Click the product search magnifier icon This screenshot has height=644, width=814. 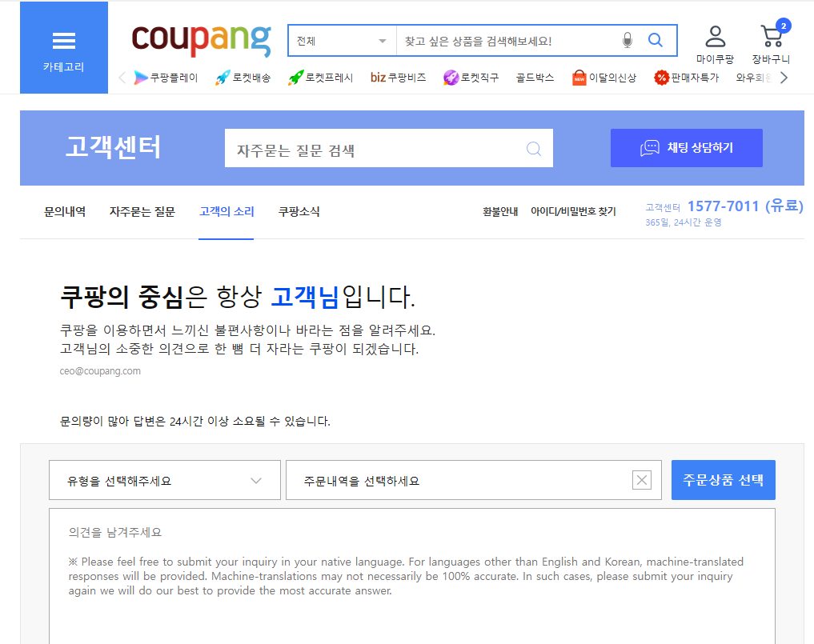(656, 41)
